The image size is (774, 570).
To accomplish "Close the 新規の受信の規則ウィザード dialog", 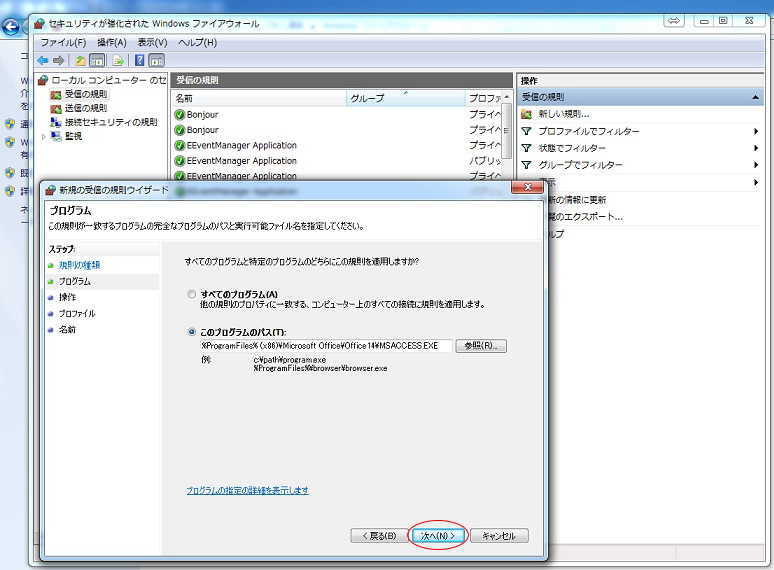I will click(x=527, y=187).
